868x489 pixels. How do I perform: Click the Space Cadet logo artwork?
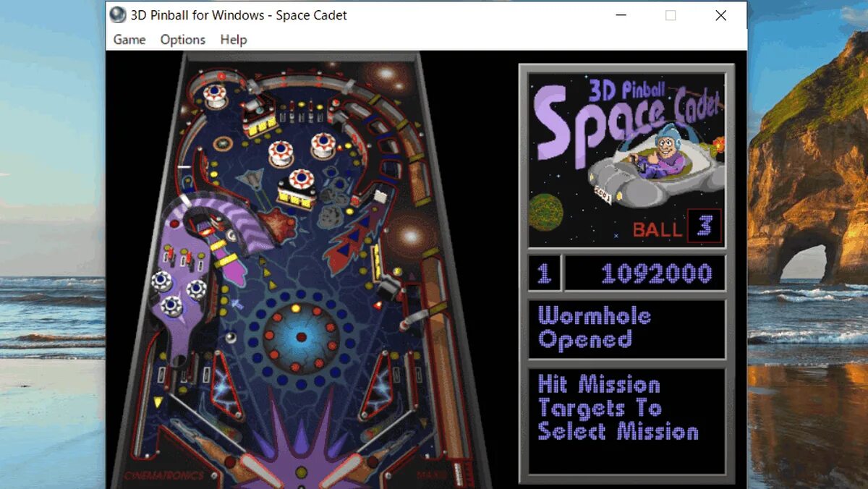coord(626,159)
